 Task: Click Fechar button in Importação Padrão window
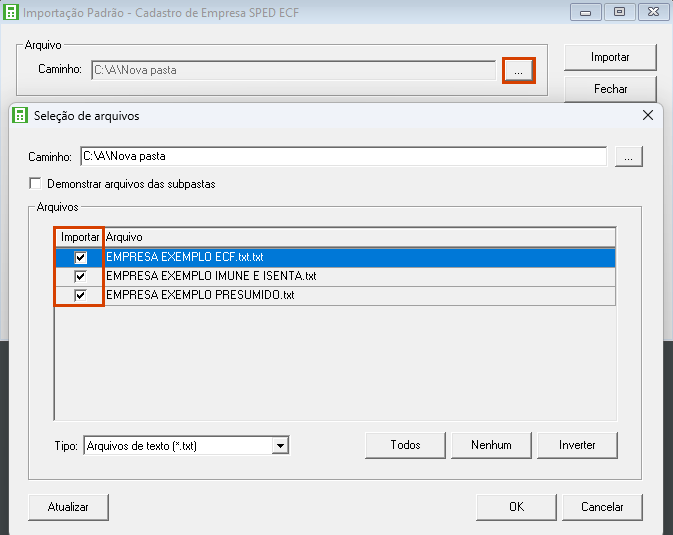click(x=610, y=89)
